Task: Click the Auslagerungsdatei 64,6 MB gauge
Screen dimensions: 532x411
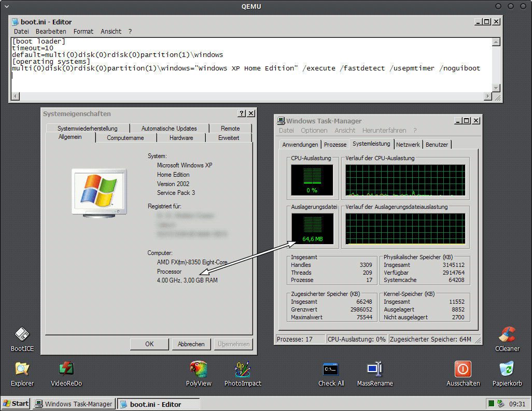Action: (x=313, y=229)
